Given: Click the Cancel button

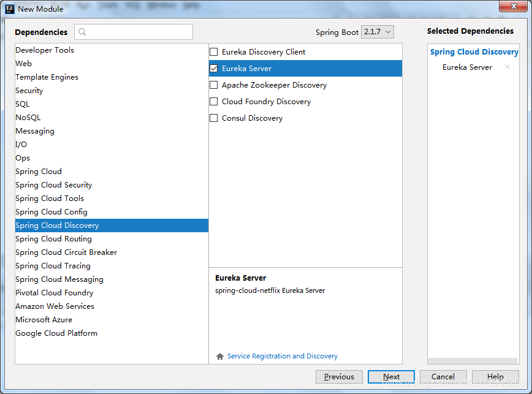Looking at the screenshot, I should point(443,377).
